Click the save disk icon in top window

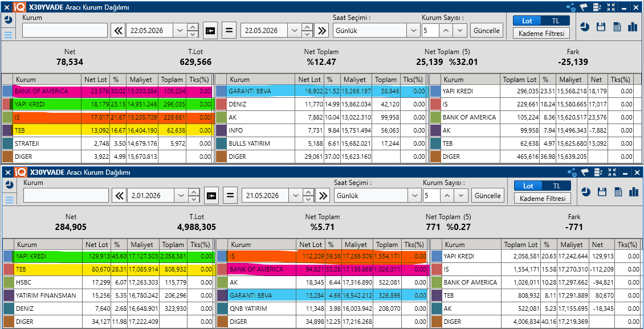(601, 27)
